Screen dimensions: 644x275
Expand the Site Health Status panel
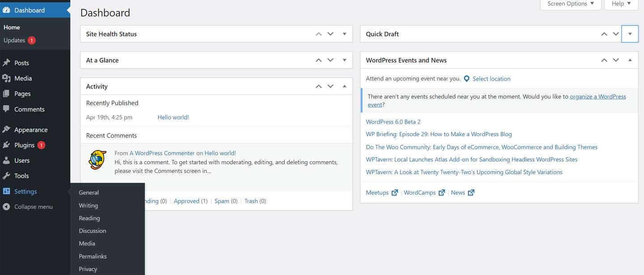click(344, 34)
